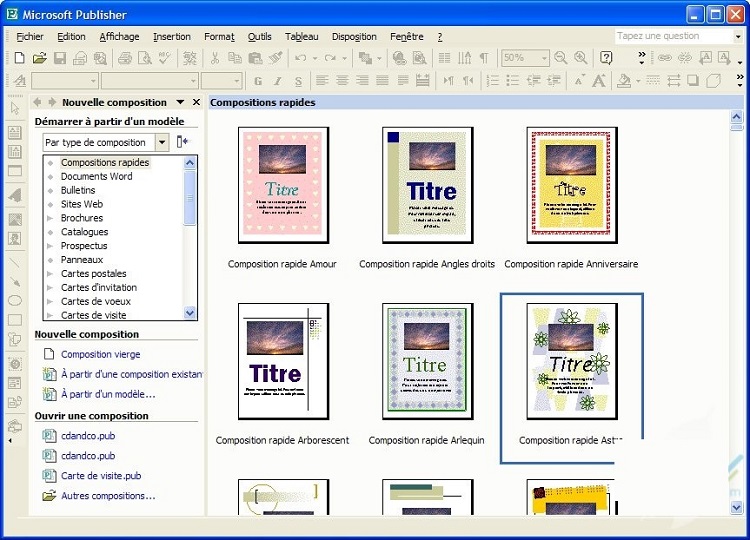The width and height of the screenshot is (750, 540).
Task: Click the Zoom out magnifier icon
Action: pos(561,58)
